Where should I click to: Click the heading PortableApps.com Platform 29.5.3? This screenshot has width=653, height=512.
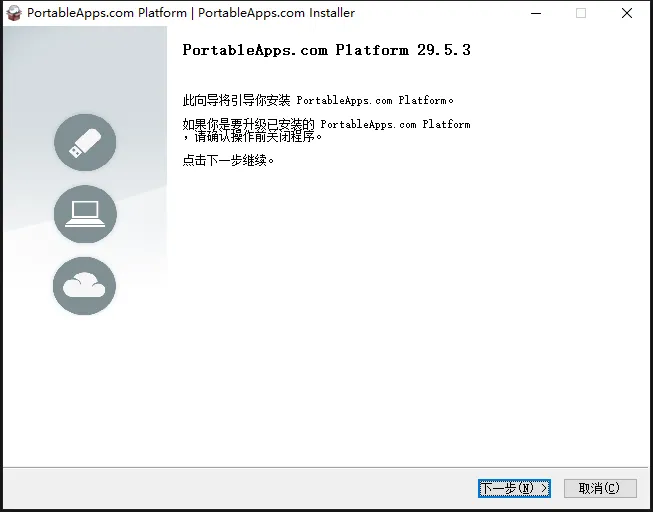pos(327,50)
